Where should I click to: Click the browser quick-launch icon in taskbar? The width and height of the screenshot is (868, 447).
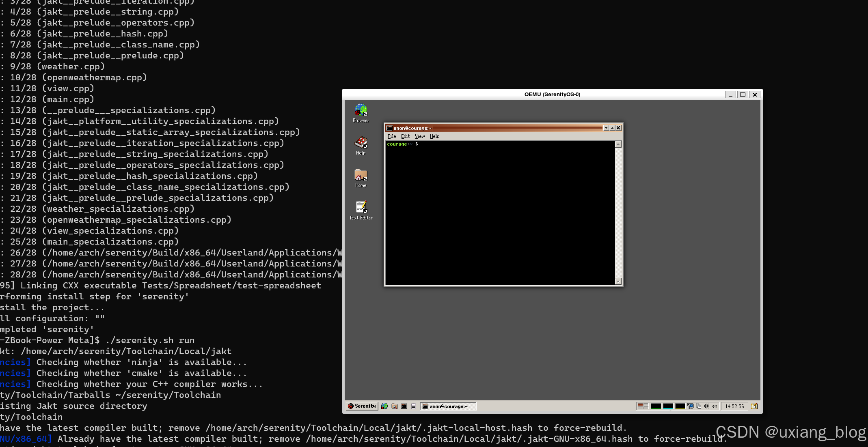click(x=384, y=406)
